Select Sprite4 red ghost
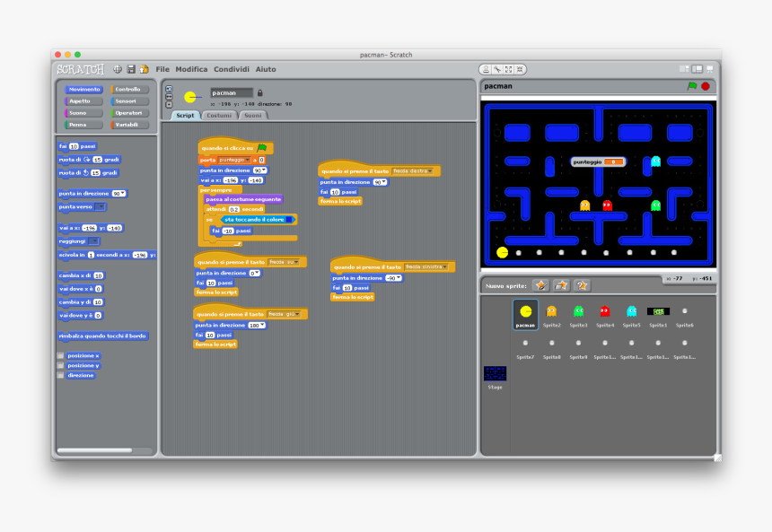772x532 pixels. click(605, 315)
